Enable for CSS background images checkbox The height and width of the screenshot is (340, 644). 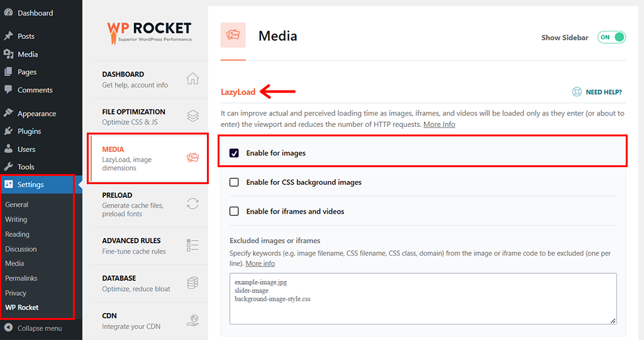[x=234, y=182]
